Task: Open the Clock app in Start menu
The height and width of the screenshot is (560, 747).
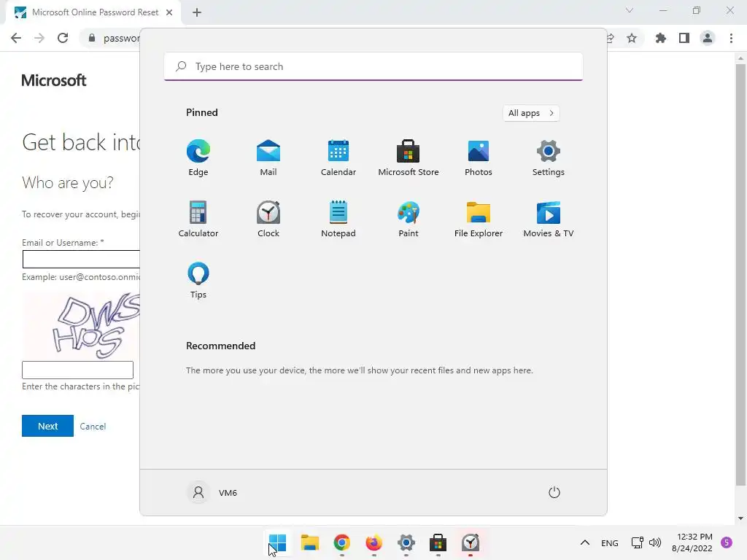Action: [x=268, y=219]
